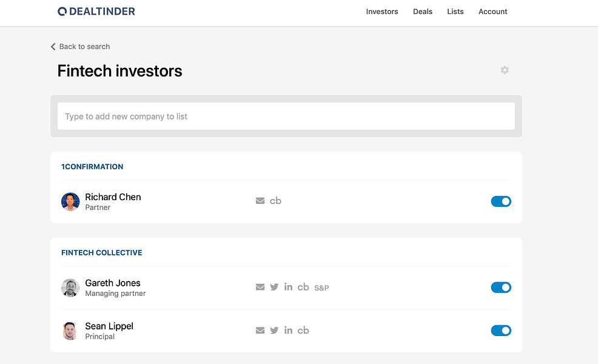598x364 pixels.
Task: Click Gareth Jones's S&P link icon
Action: click(x=321, y=288)
